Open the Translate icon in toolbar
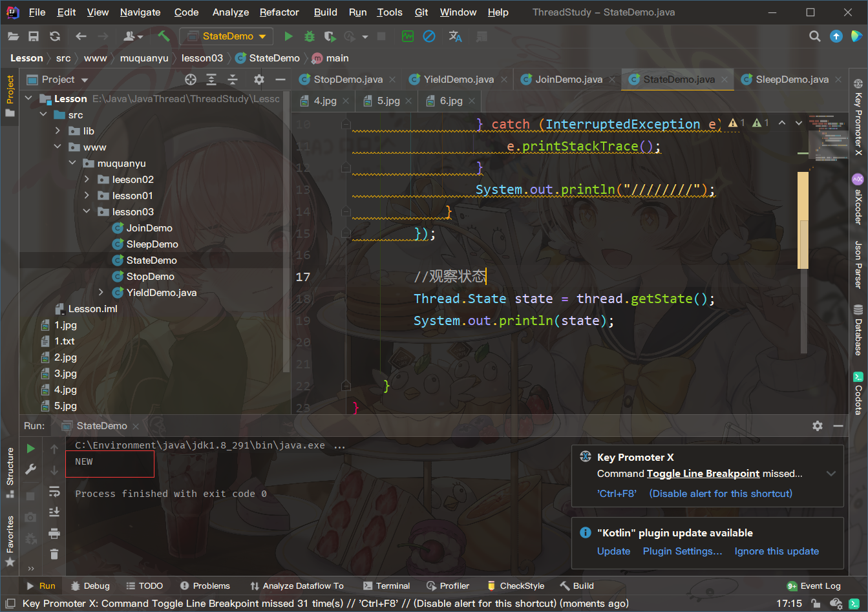The height and width of the screenshot is (612, 868). point(455,37)
